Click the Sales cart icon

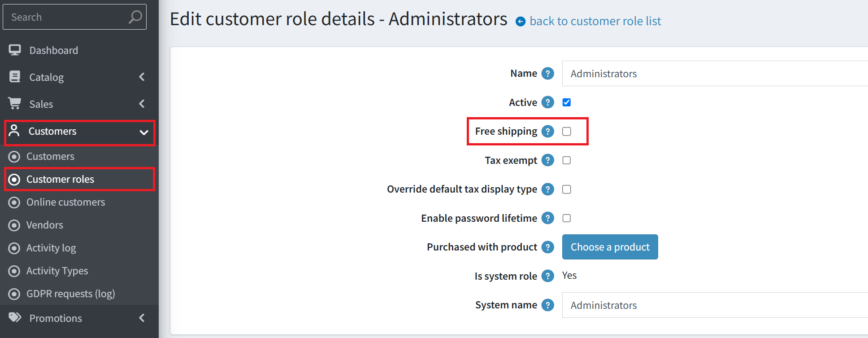pos(15,104)
